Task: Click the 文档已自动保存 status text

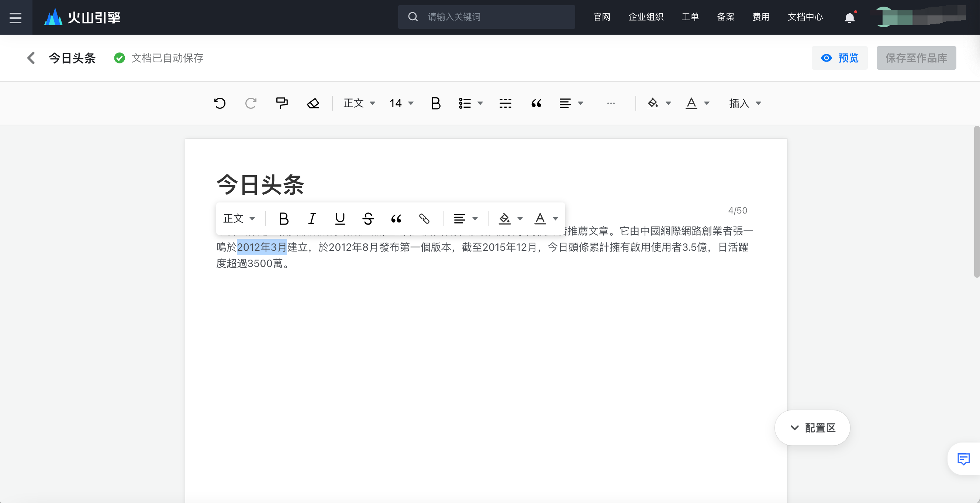Action: [168, 58]
